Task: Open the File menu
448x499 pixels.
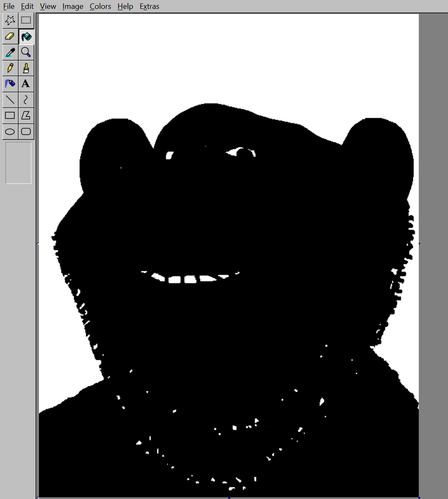Action: (x=8, y=6)
